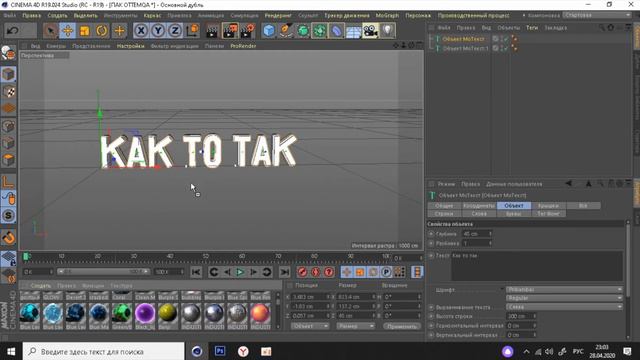This screenshot has height=360, width=640.
Task: Click the green timeline playhead marker
Action: [26, 256]
